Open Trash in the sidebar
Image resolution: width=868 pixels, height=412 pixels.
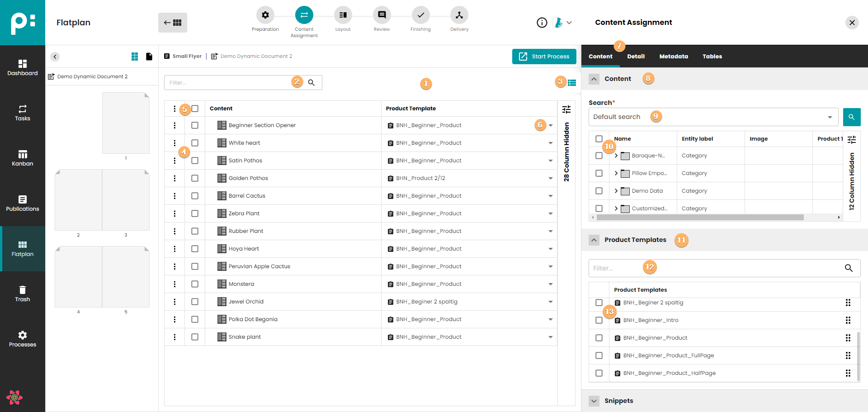(23, 294)
